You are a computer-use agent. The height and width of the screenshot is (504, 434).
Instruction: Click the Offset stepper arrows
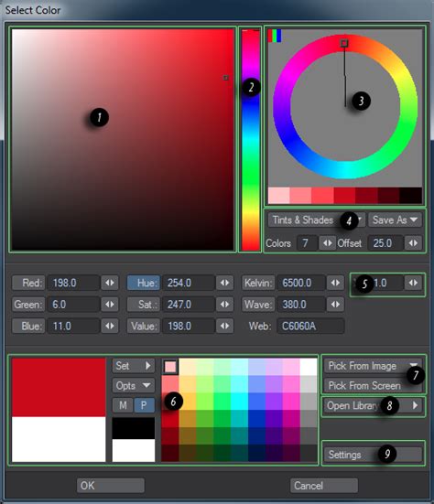[x=413, y=243]
